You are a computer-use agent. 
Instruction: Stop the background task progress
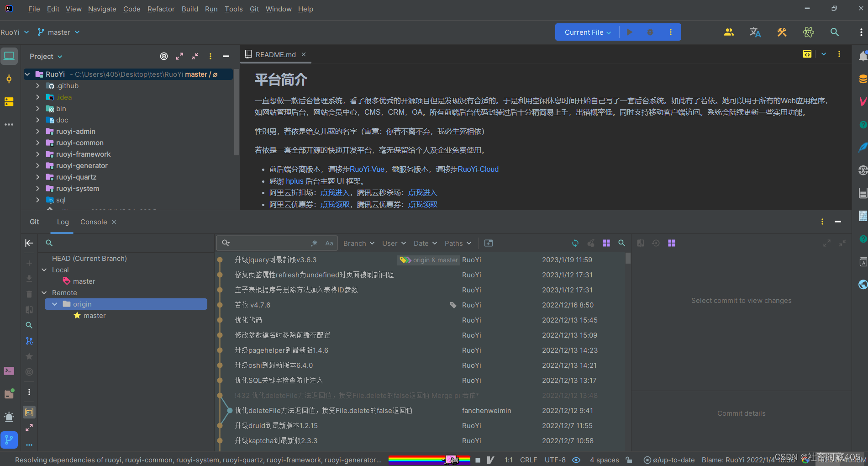tap(478, 460)
